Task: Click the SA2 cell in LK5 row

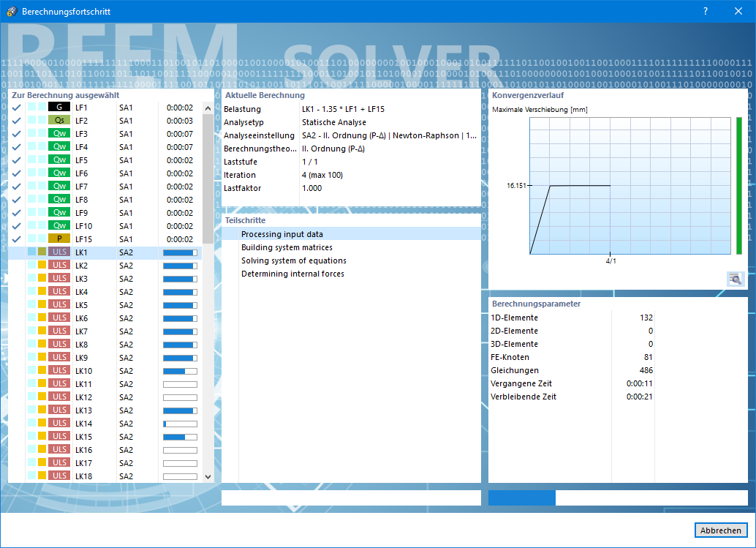Action: pos(126,305)
